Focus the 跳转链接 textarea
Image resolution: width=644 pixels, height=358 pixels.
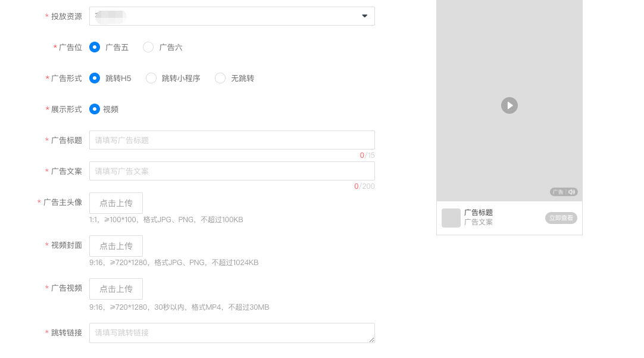tap(232, 333)
